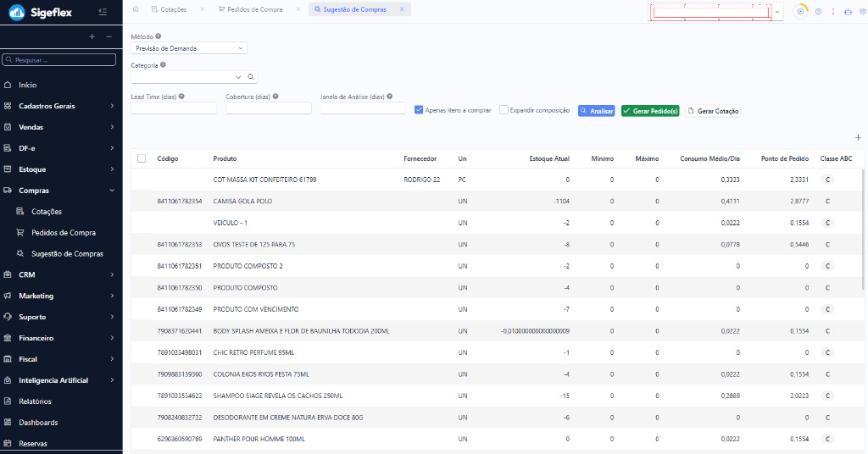Click the help icon next to Janela de Análise

[390, 97]
